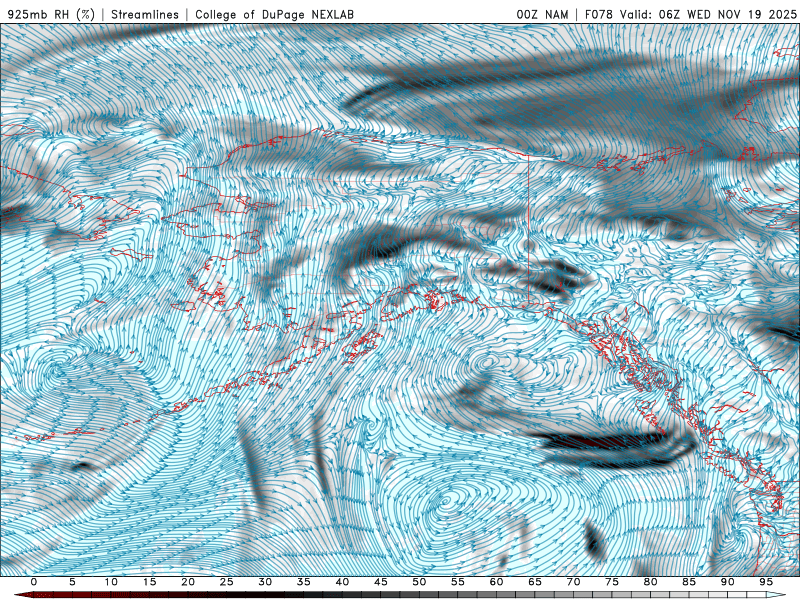Click the "80" value on the RH scale
The width and height of the screenshot is (800, 600).
650,582
